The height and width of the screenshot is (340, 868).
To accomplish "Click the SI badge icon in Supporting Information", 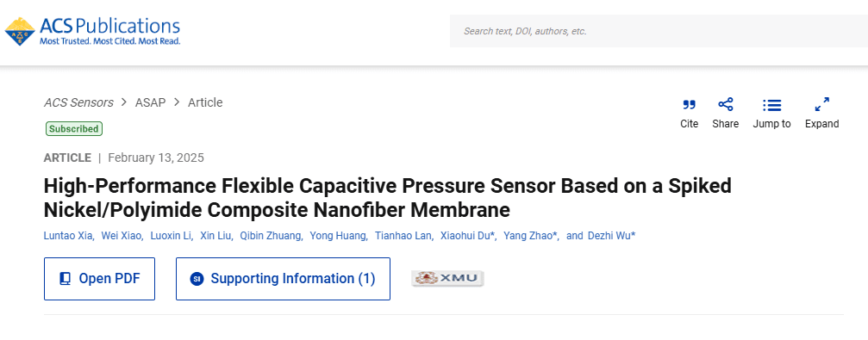I will pyautogui.click(x=197, y=279).
